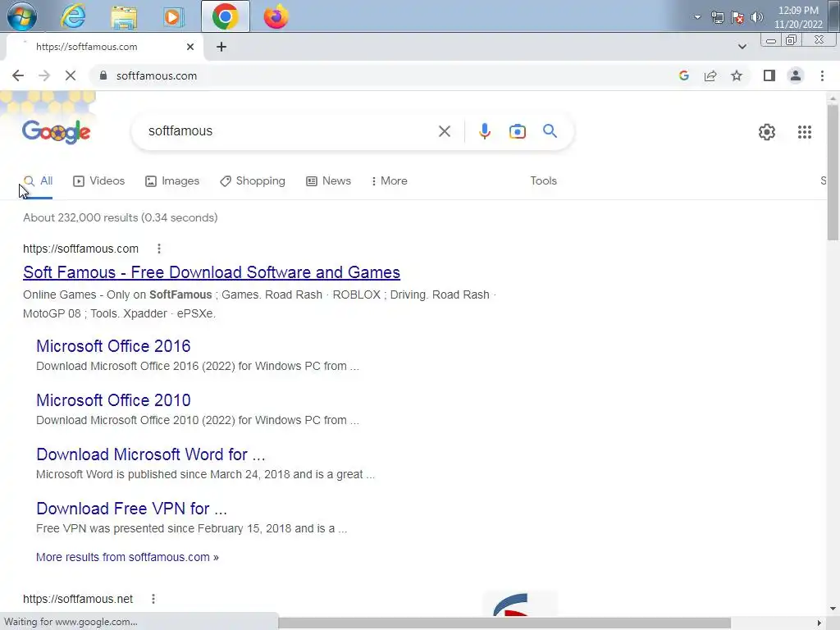Switch to the Shopping tab

[x=253, y=181]
